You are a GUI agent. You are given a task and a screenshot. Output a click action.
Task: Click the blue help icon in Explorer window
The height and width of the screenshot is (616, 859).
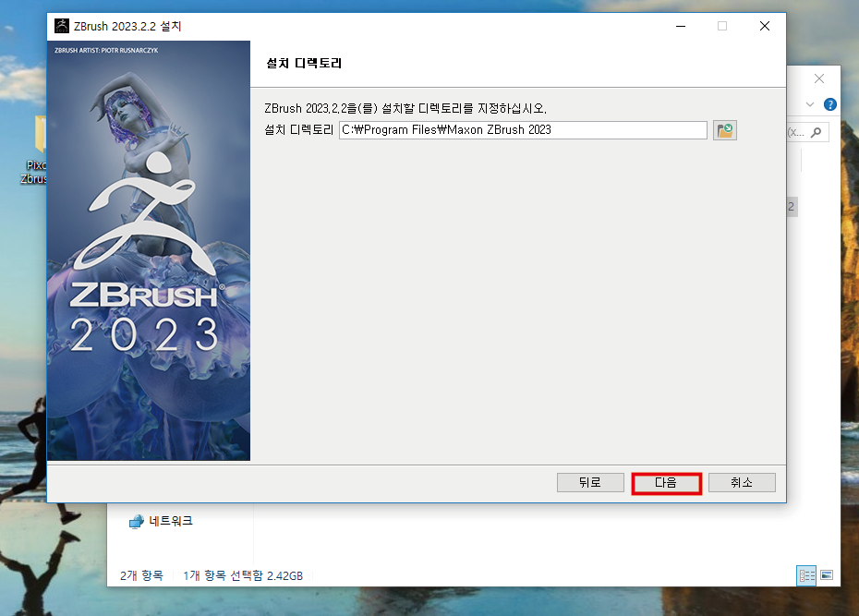coord(830,104)
